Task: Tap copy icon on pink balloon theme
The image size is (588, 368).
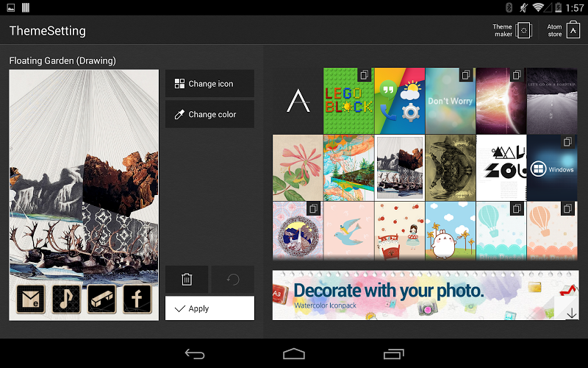Action: pos(567,208)
